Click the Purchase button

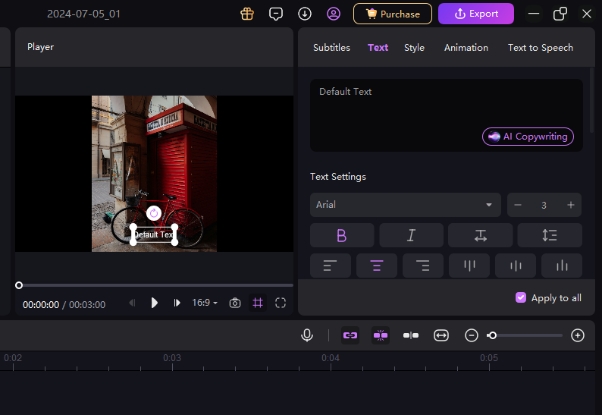pos(392,14)
